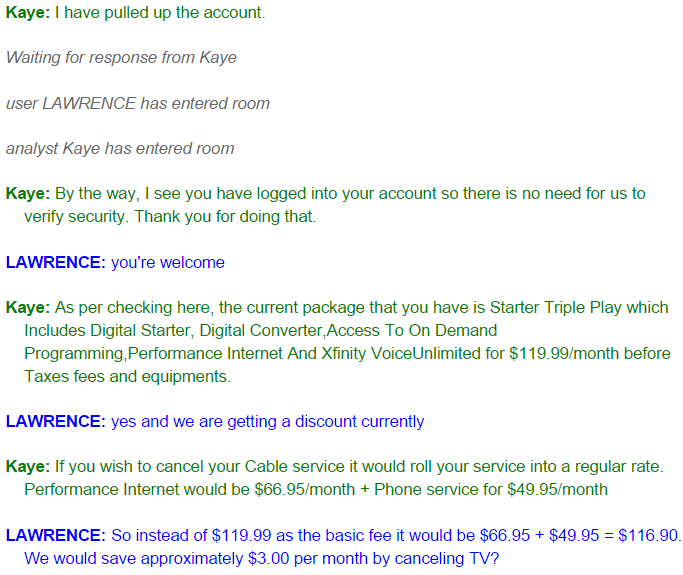The image size is (683, 575).
Task: Click LAWRENCE's name in the last message
Action: point(55,535)
